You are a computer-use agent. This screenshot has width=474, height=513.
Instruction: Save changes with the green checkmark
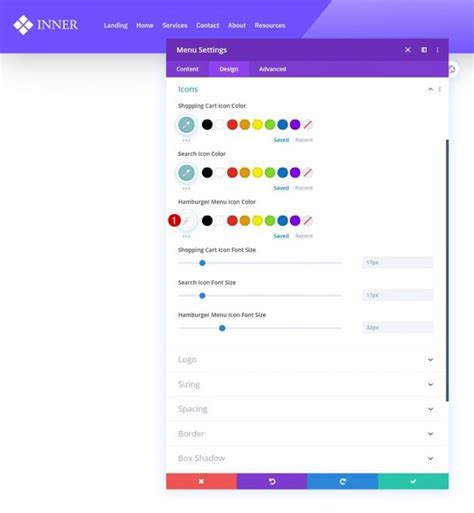413,481
